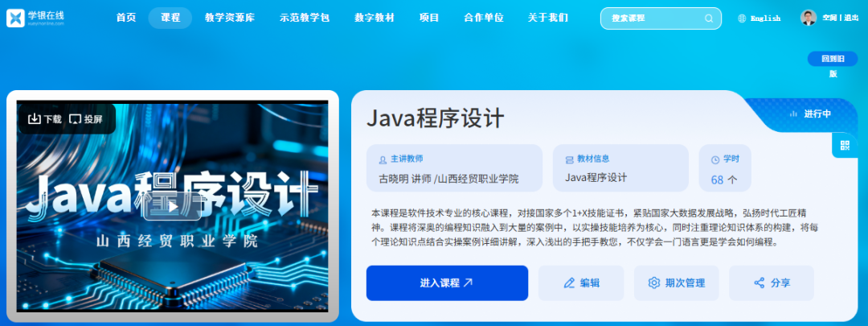Click the 进入课程 button

[447, 283]
